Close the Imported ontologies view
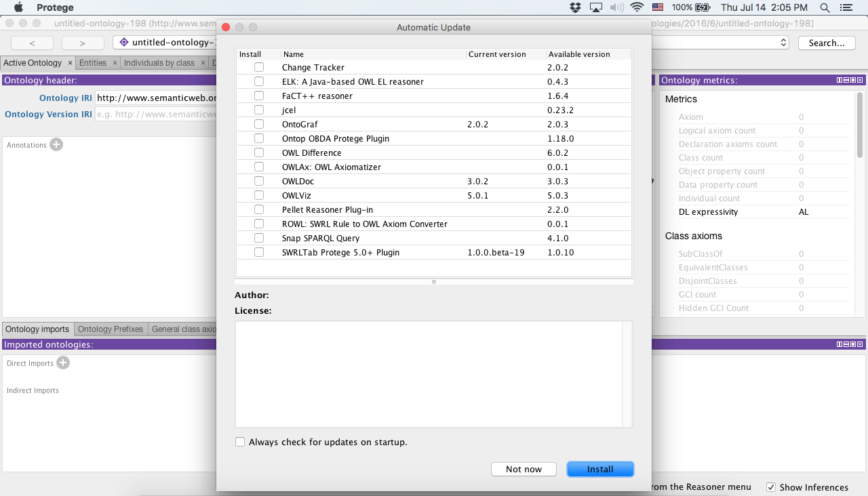Viewport: 868px width, 496px height. (860, 344)
